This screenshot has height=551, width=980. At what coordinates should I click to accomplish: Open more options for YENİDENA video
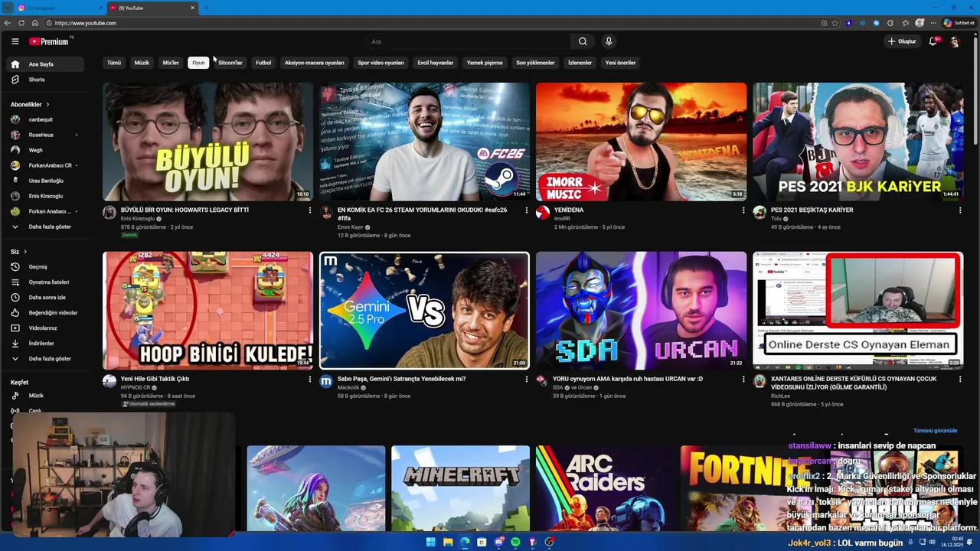(x=743, y=210)
